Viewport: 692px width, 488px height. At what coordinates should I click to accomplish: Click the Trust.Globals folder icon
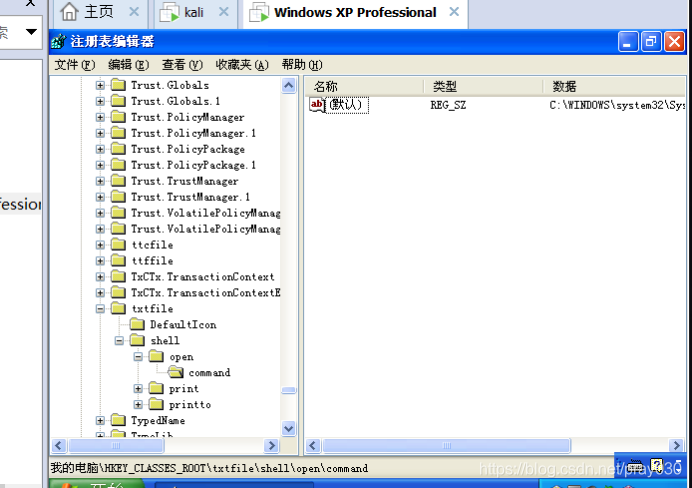(x=118, y=85)
